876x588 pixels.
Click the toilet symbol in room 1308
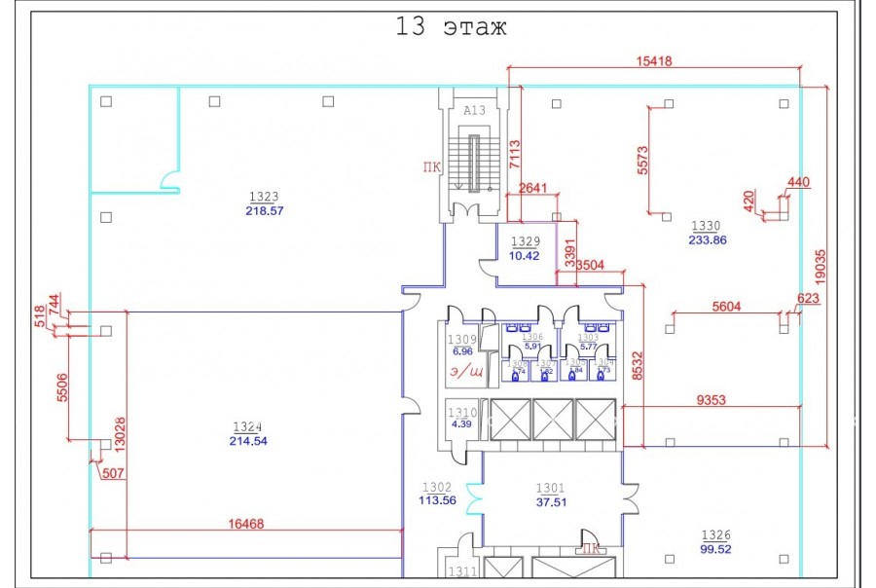(x=515, y=377)
